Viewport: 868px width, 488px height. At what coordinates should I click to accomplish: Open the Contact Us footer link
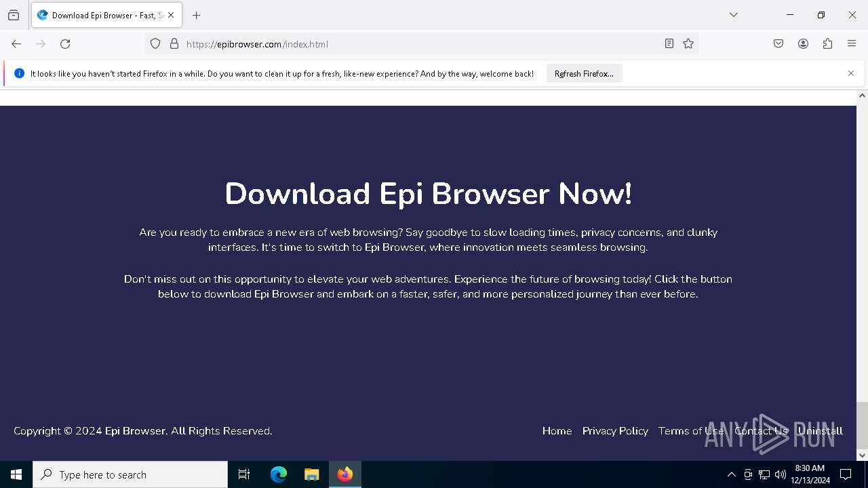(761, 431)
